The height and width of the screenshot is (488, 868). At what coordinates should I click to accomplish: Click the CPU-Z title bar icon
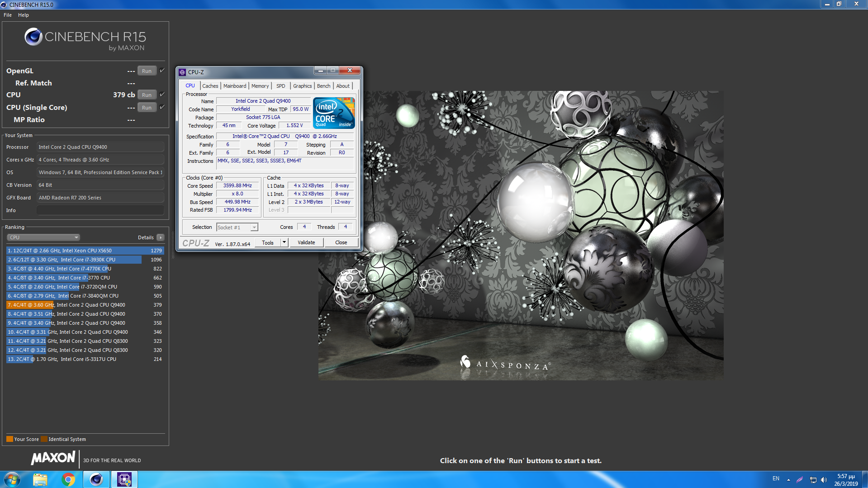(x=182, y=72)
